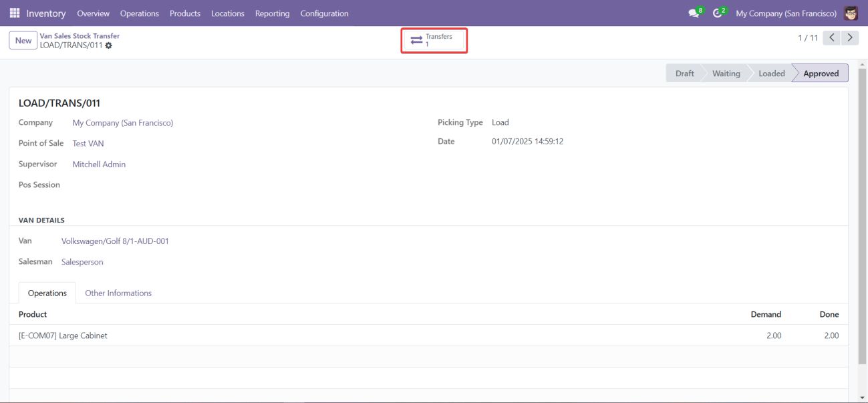Image resolution: width=868 pixels, height=403 pixels.
Task: Open the Reporting menu
Action: [272, 13]
